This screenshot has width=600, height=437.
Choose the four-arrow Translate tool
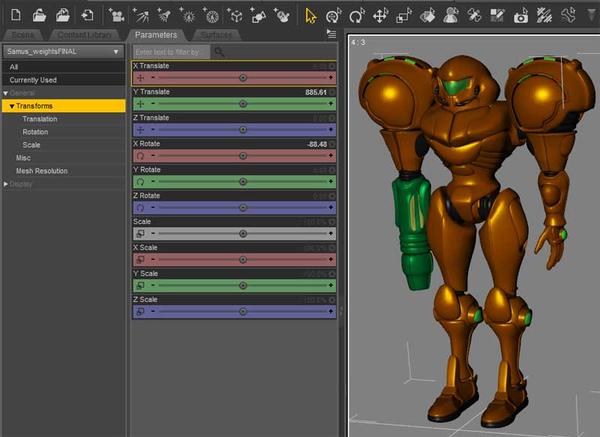[x=380, y=15]
